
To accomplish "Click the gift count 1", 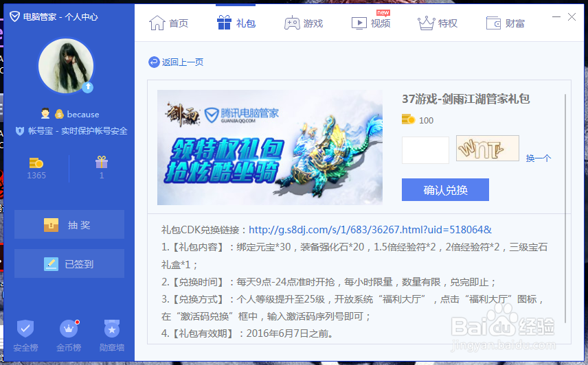I will [102, 175].
